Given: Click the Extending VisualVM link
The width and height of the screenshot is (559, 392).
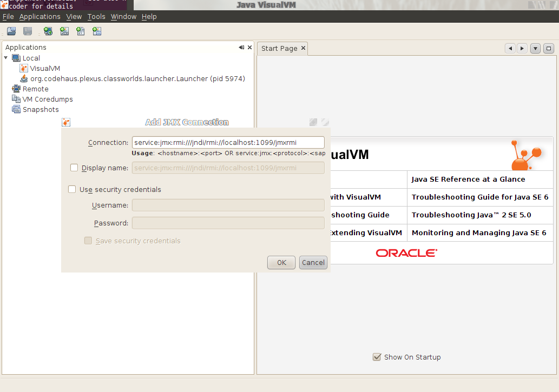Looking at the screenshot, I should 366,232.
